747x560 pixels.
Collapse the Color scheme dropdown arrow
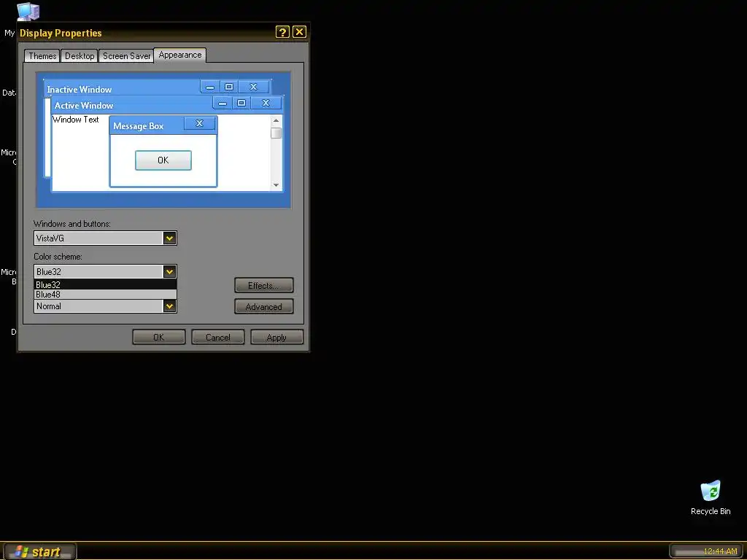169,272
